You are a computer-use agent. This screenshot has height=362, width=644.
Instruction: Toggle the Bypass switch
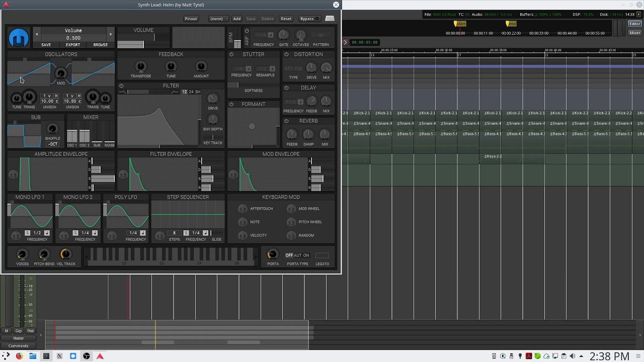coord(308,18)
